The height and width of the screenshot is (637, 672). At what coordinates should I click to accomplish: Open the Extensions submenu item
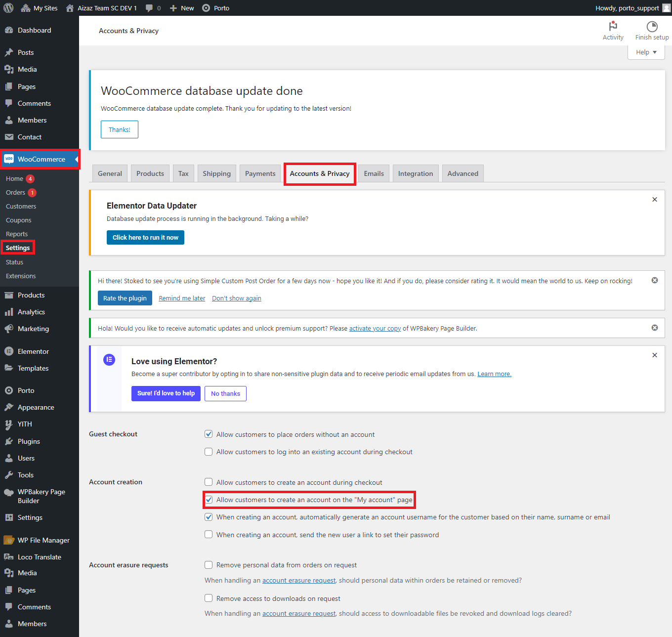pos(21,276)
